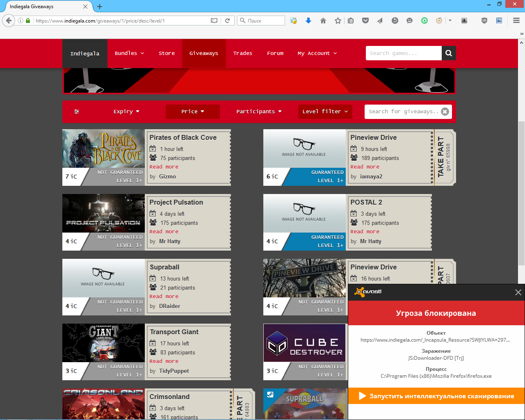Expand the toolbar dropdown arrow next to monkey icon
This screenshot has height=420, width=525.
pos(450,21)
